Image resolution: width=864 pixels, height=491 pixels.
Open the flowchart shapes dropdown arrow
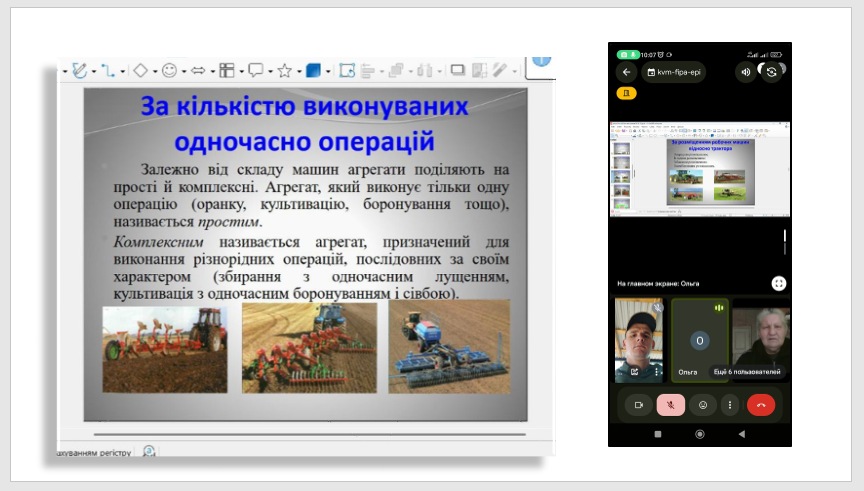tap(240, 71)
